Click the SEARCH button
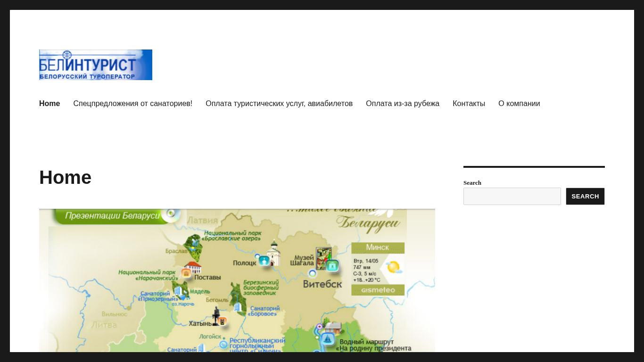 pos(585,197)
